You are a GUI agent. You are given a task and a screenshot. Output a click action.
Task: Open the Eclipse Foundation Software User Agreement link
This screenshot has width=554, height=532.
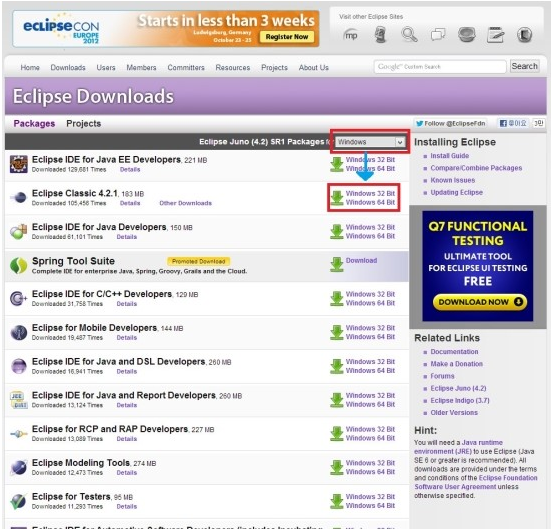click(x=476, y=483)
